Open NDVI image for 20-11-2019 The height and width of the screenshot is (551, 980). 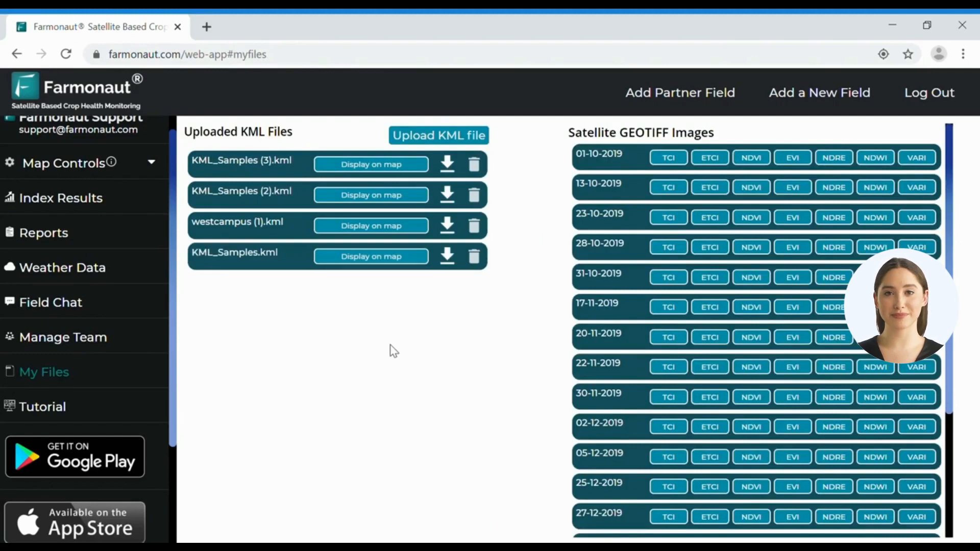point(751,337)
